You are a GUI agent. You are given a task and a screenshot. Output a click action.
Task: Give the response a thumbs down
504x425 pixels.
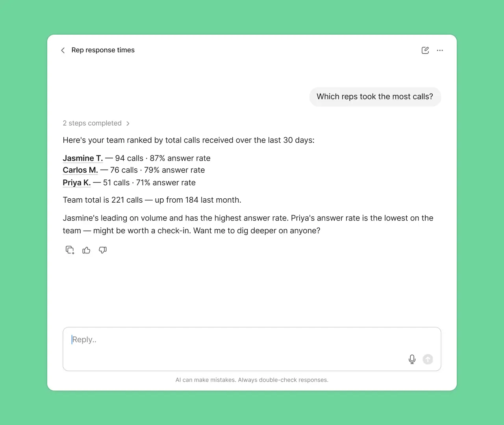click(x=103, y=250)
